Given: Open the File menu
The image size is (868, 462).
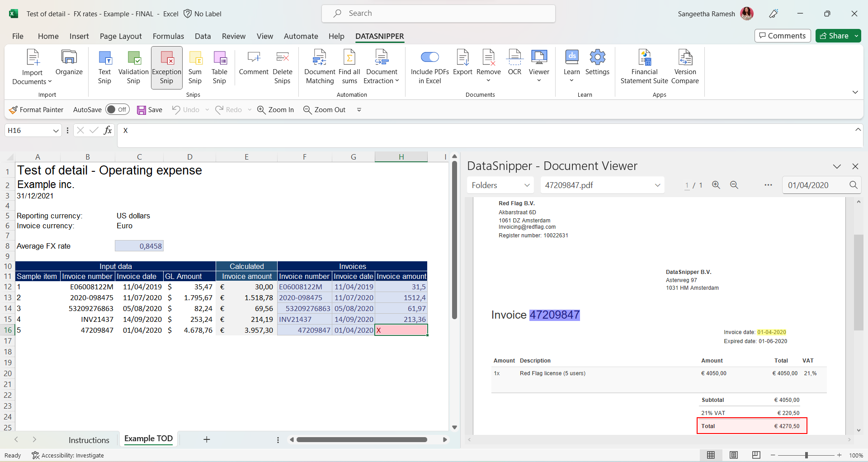Looking at the screenshot, I should pyautogui.click(x=18, y=36).
